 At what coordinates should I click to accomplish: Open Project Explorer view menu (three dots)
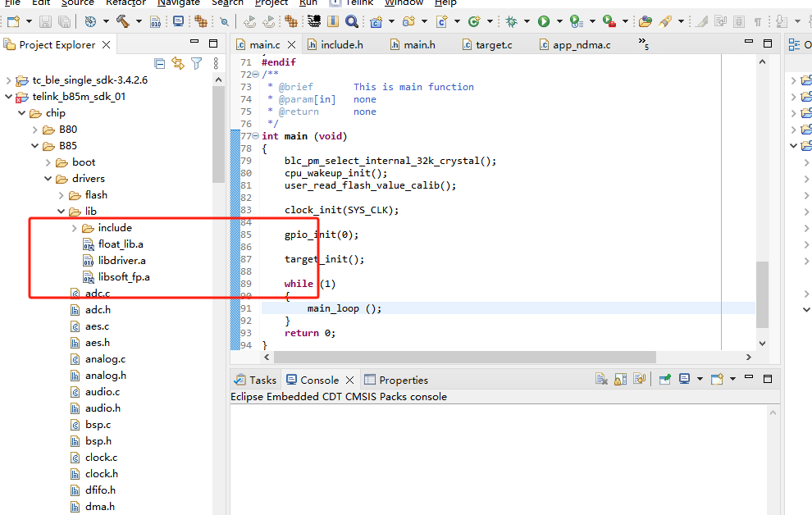216,64
